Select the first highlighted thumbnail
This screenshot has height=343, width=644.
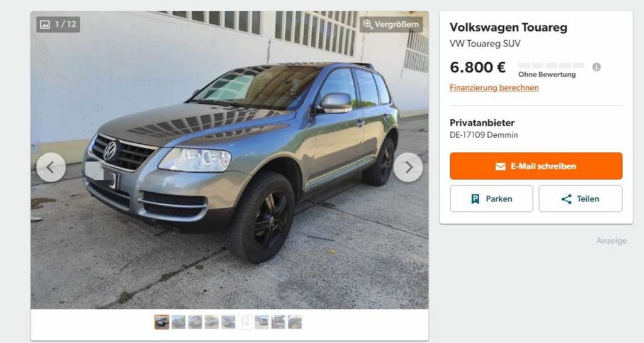click(x=162, y=322)
